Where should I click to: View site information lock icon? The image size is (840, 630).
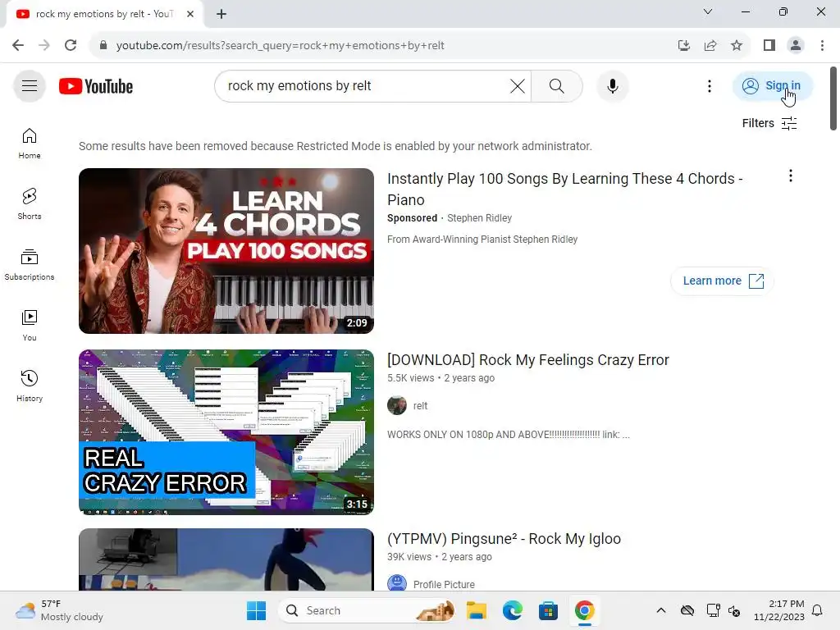pos(103,46)
